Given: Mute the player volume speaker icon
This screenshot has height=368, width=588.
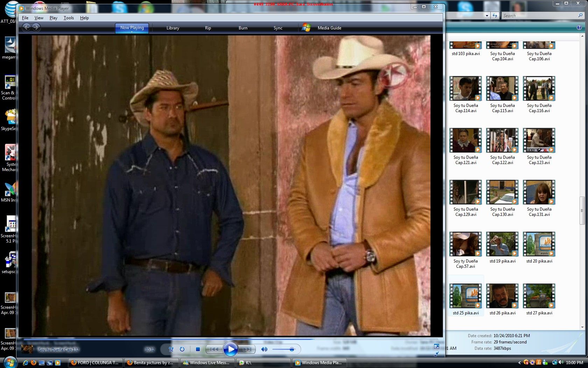Looking at the screenshot, I should pyautogui.click(x=264, y=349).
